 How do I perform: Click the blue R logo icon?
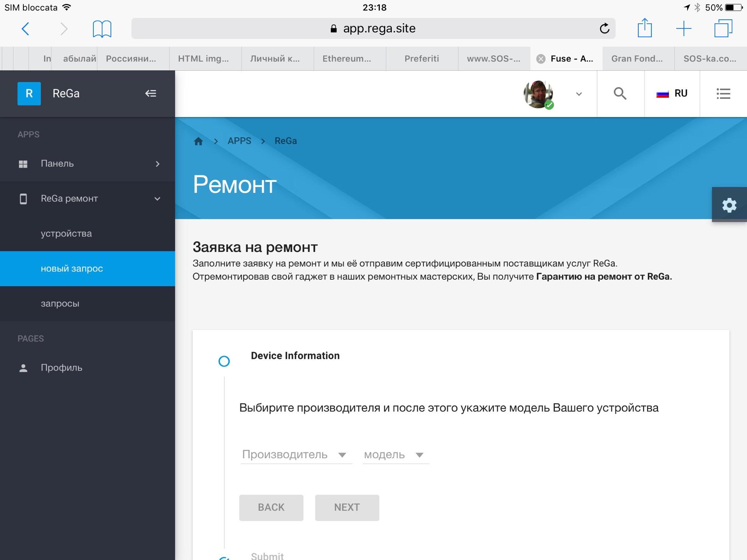(29, 93)
